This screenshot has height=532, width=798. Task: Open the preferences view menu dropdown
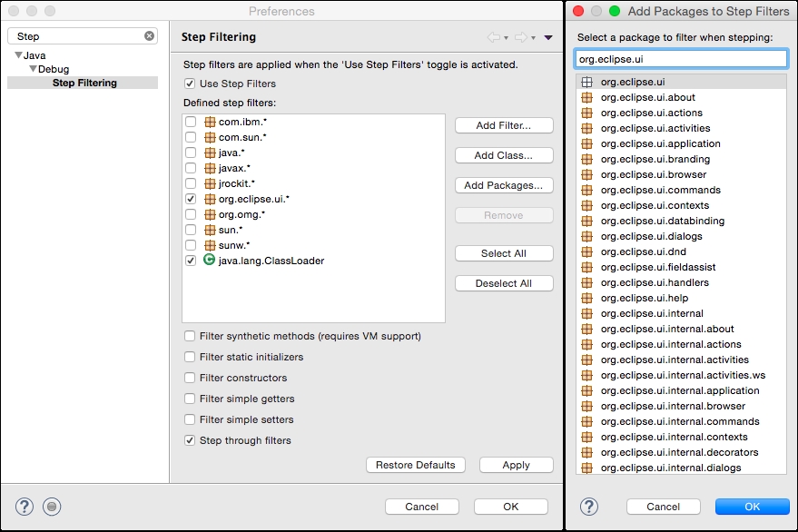tap(548, 37)
